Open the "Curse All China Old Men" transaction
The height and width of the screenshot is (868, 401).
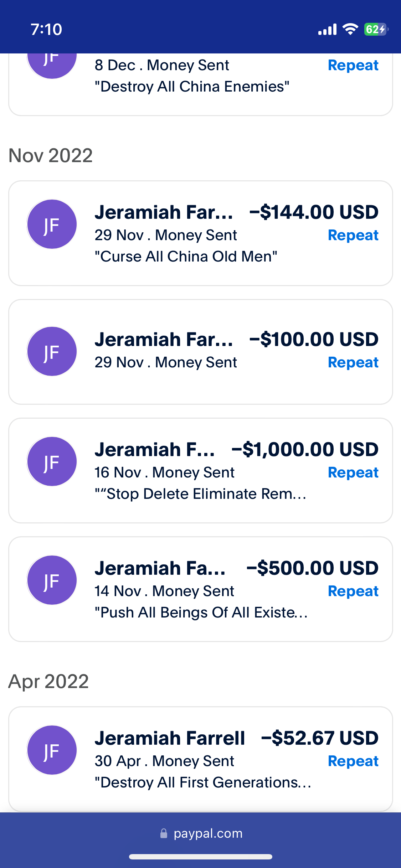coord(201,233)
